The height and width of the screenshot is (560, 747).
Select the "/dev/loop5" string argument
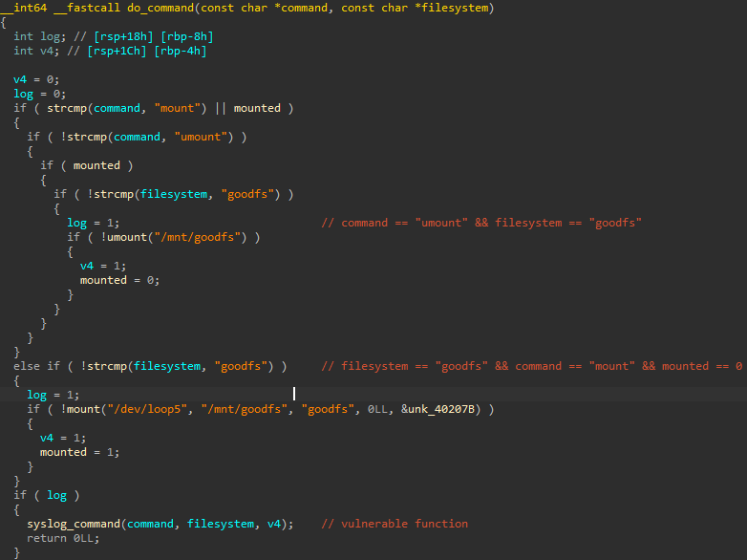click(147, 409)
